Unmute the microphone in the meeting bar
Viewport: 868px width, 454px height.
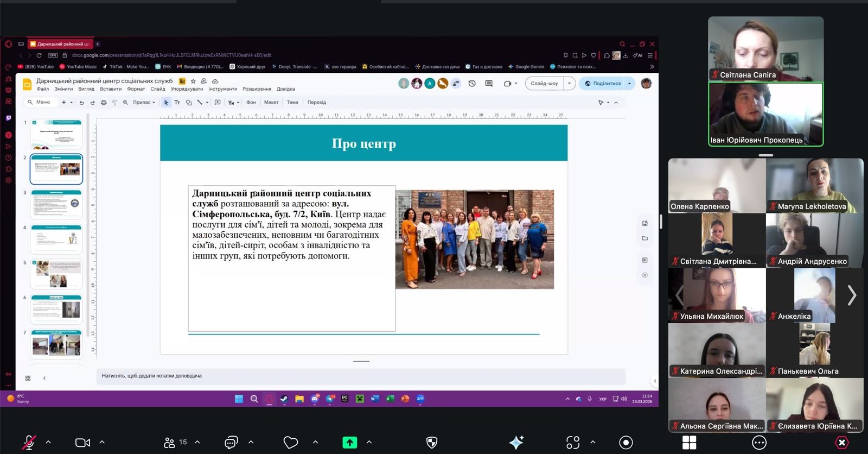coord(29,443)
